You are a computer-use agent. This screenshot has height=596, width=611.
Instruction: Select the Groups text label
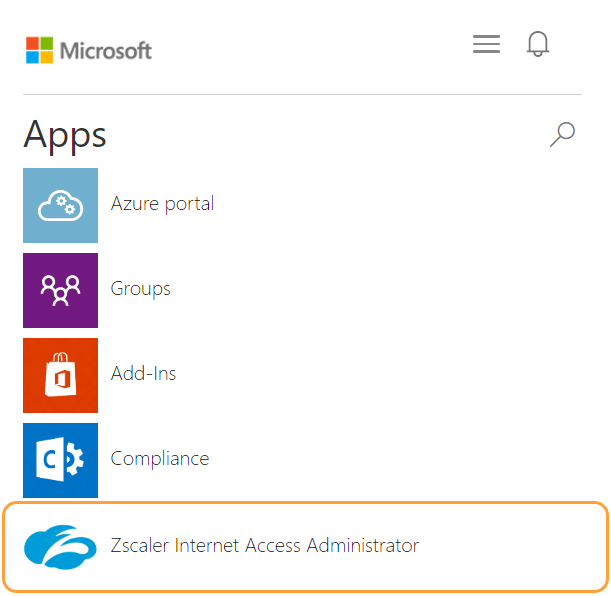[x=140, y=289]
